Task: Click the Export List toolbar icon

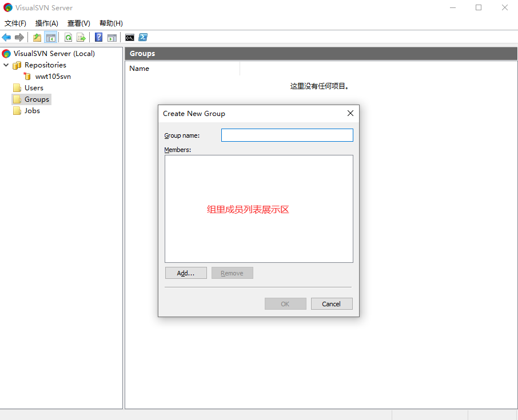Action: [81, 38]
